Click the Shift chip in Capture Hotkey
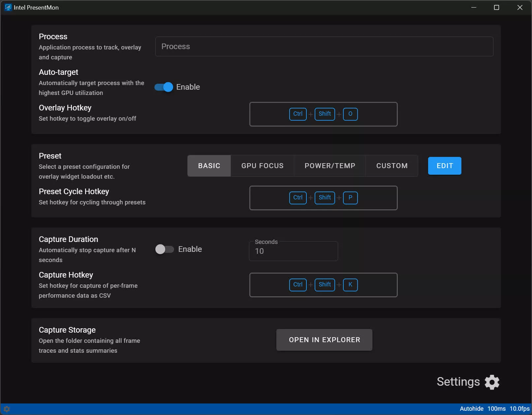This screenshot has width=532, height=415. [325, 285]
